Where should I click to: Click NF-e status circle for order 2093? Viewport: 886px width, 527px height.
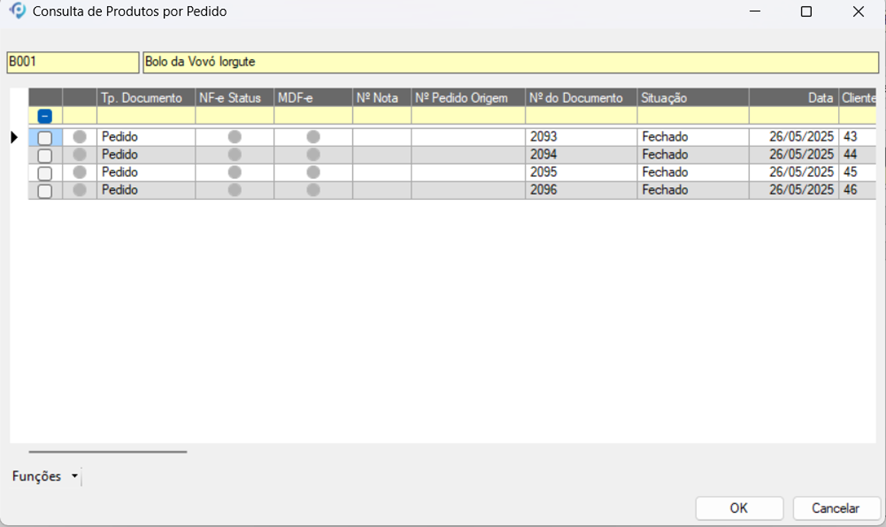point(234,137)
